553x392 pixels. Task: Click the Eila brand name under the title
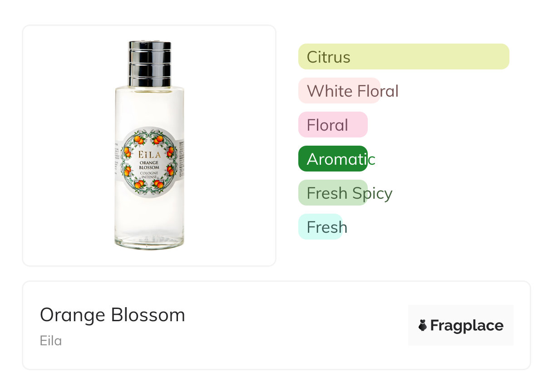(51, 341)
